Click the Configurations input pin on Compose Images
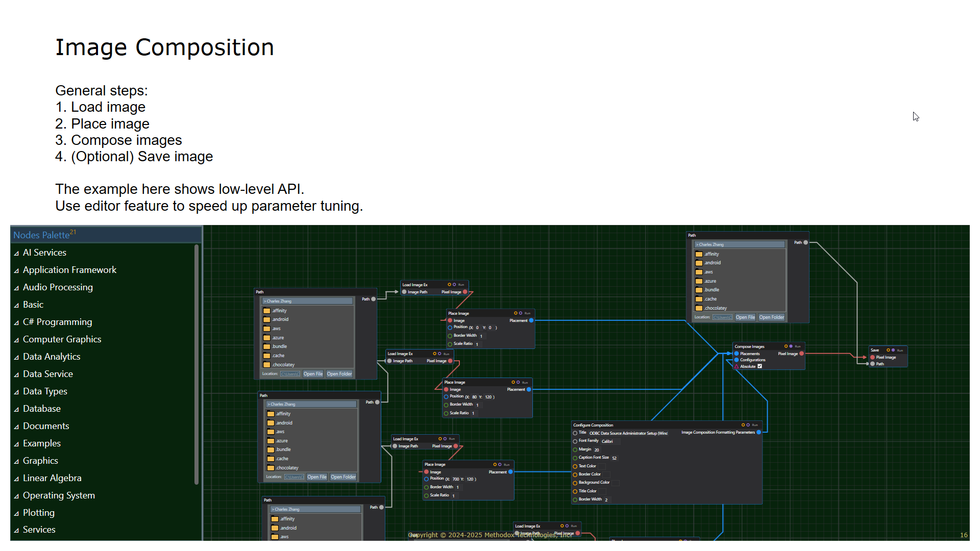The image size is (980, 551). click(737, 360)
